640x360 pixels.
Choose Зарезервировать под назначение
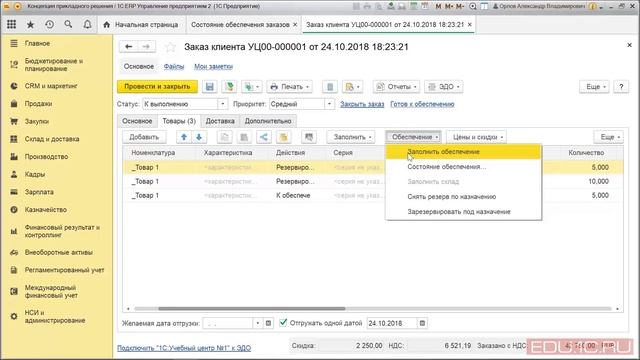coord(463,212)
